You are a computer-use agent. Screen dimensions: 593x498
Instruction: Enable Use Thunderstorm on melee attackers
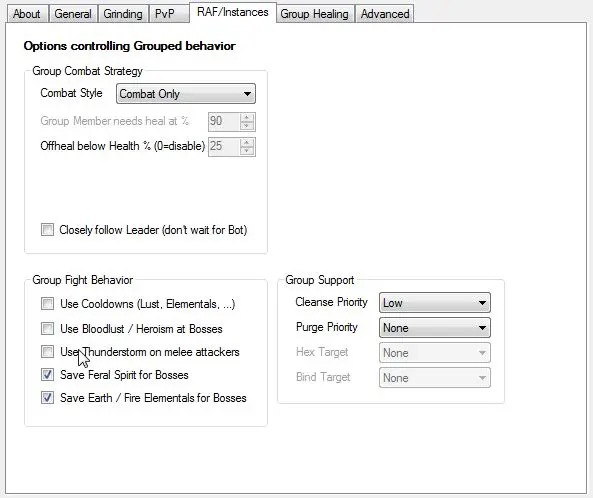click(47, 352)
